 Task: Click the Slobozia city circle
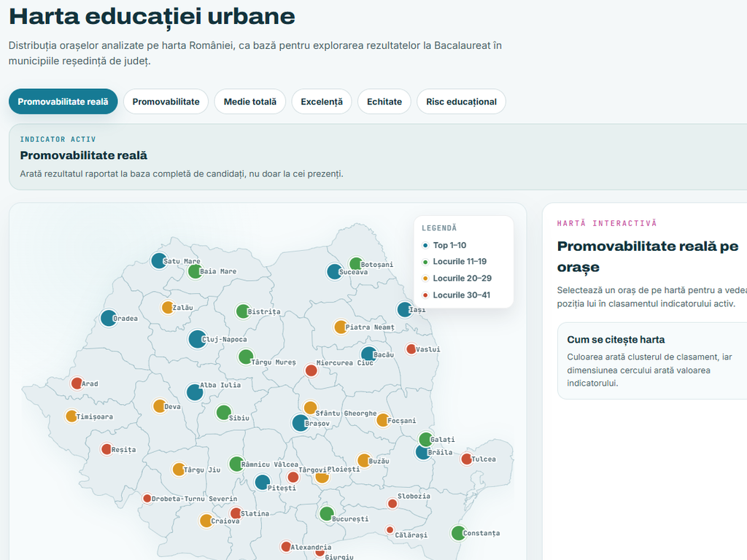pos(392,503)
